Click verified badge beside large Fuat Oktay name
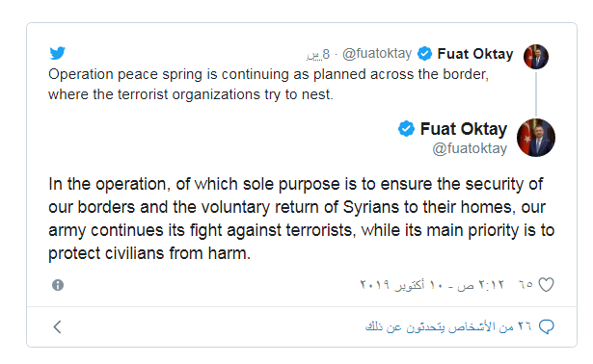 [x=406, y=129]
